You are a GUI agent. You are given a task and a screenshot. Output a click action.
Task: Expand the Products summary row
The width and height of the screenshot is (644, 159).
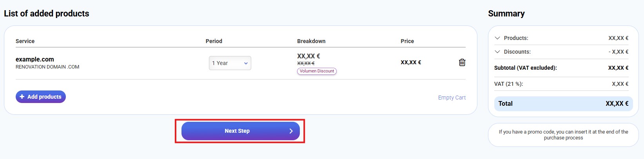(497, 38)
